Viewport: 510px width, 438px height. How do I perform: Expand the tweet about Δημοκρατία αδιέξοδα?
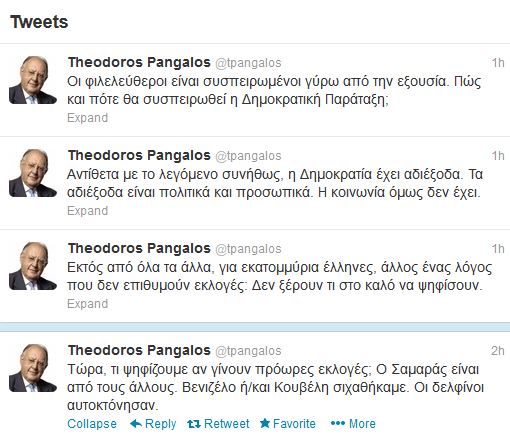[x=87, y=211]
